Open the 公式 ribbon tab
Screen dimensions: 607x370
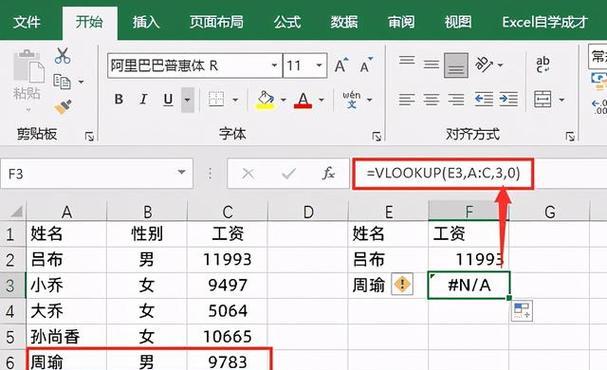(287, 22)
